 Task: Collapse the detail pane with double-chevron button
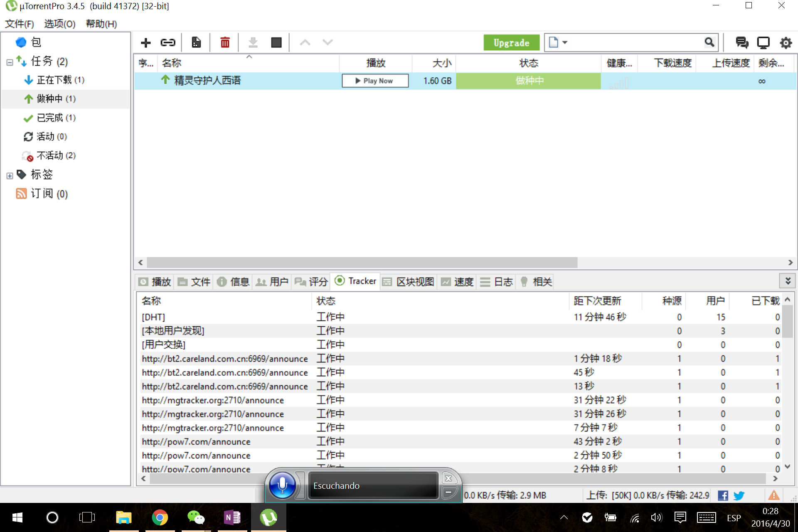tap(788, 281)
